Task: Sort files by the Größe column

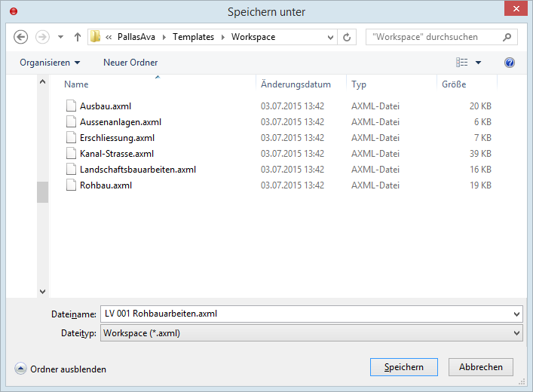Action: (x=454, y=84)
